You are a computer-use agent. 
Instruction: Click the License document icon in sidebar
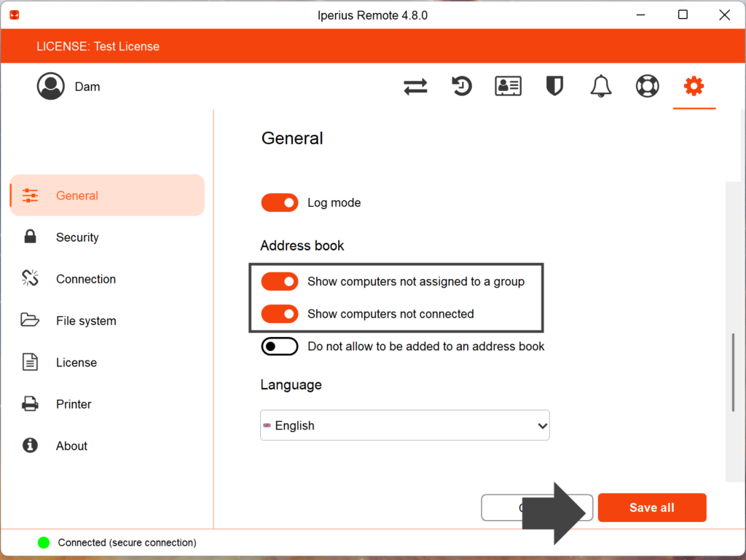[30, 362]
